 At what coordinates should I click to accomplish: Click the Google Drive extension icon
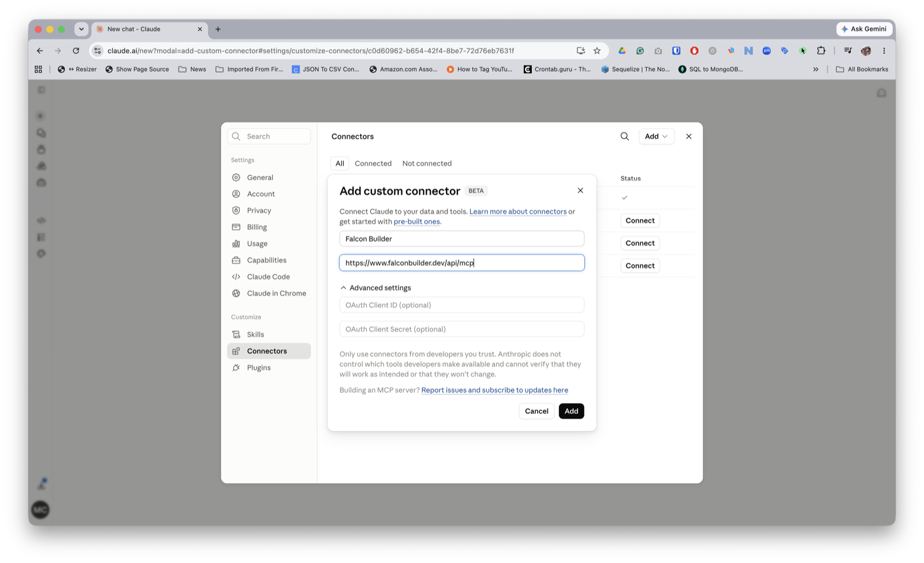pos(622,51)
